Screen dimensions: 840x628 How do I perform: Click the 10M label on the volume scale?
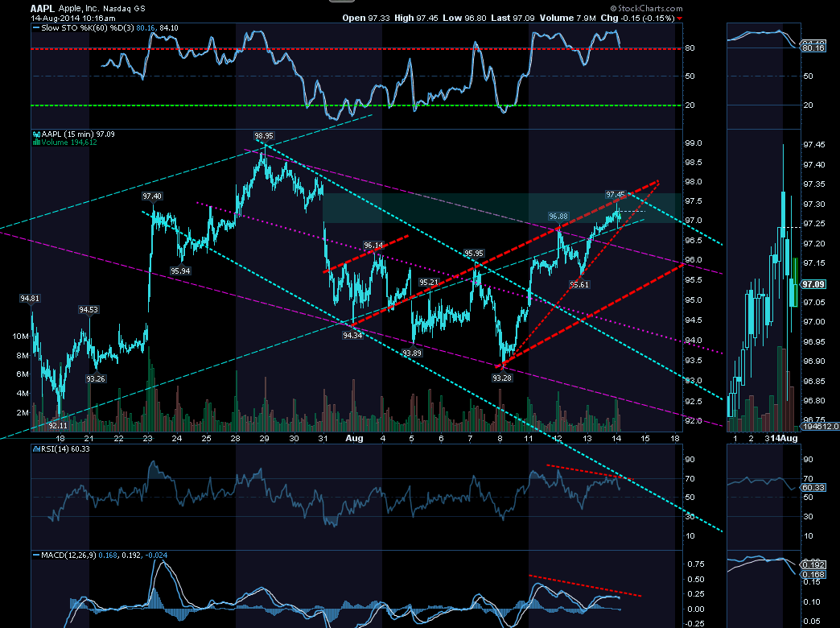(x=20, y=337)
